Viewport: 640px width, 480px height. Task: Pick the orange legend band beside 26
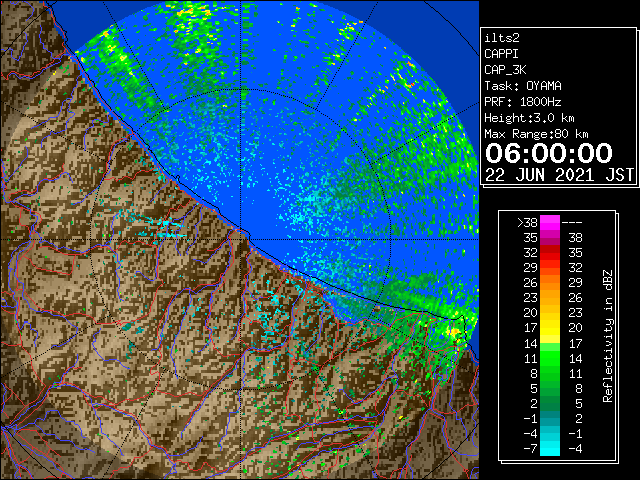(x=550, y=283)
